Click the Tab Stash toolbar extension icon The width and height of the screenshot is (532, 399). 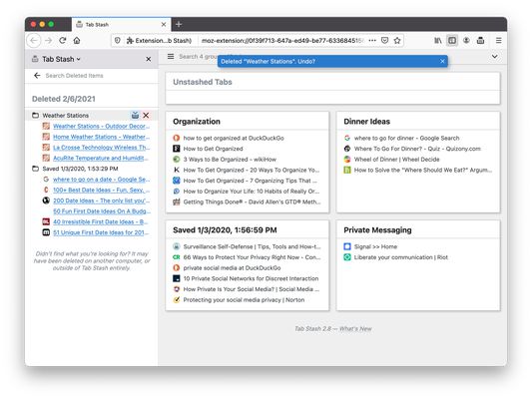click(x=480, y=40)
